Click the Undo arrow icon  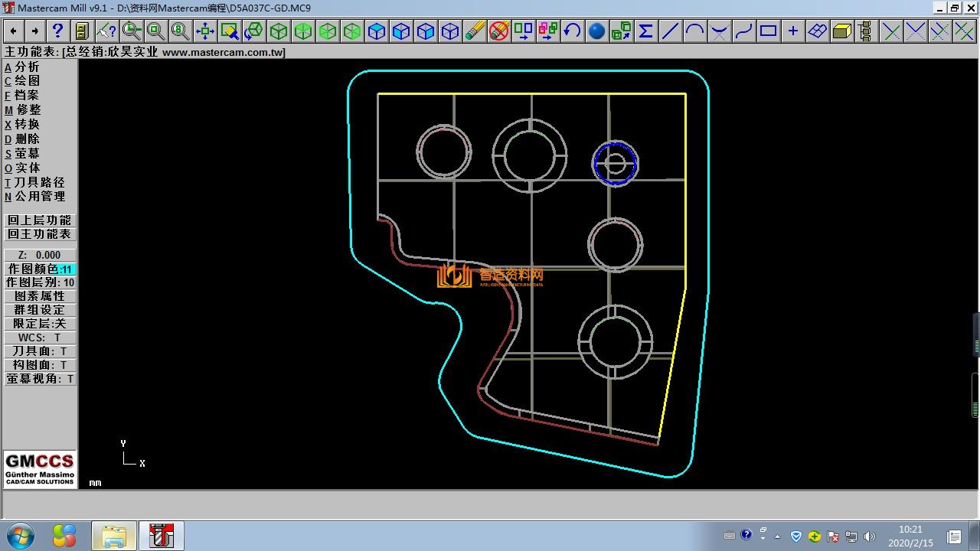[572, 31]
